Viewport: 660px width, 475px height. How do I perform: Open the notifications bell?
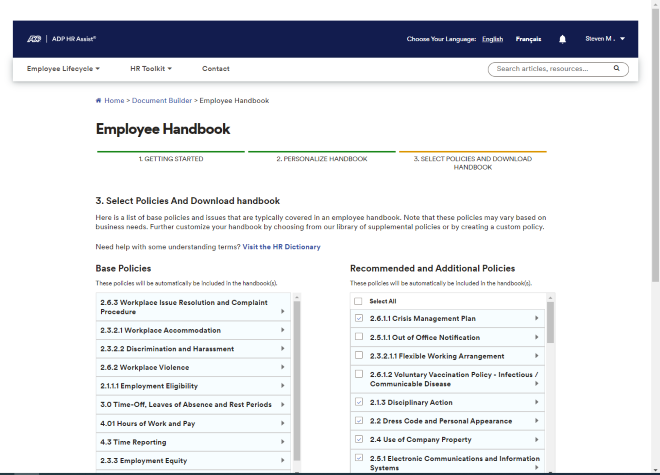tap(562, 39)
